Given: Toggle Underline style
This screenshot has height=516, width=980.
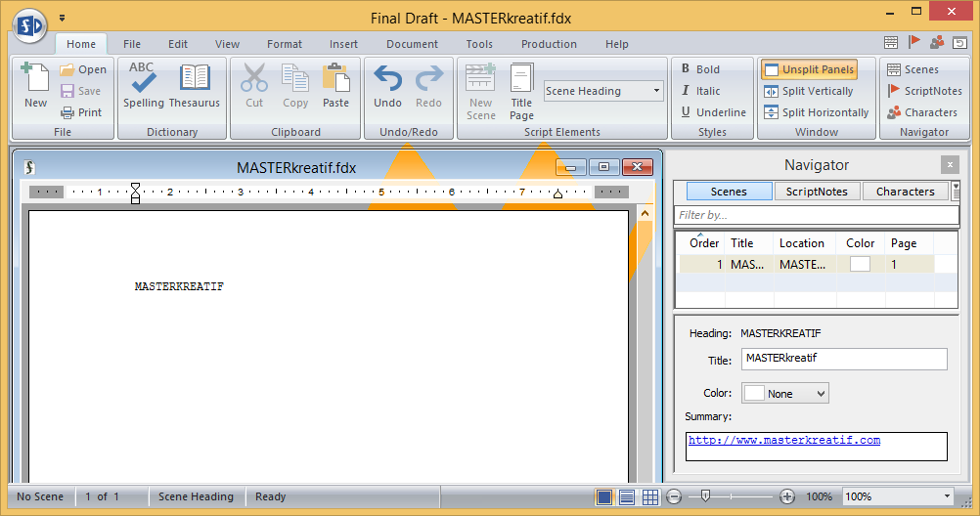Looking at the screenshot, I should pyautogui.click(x=713, y=112).
